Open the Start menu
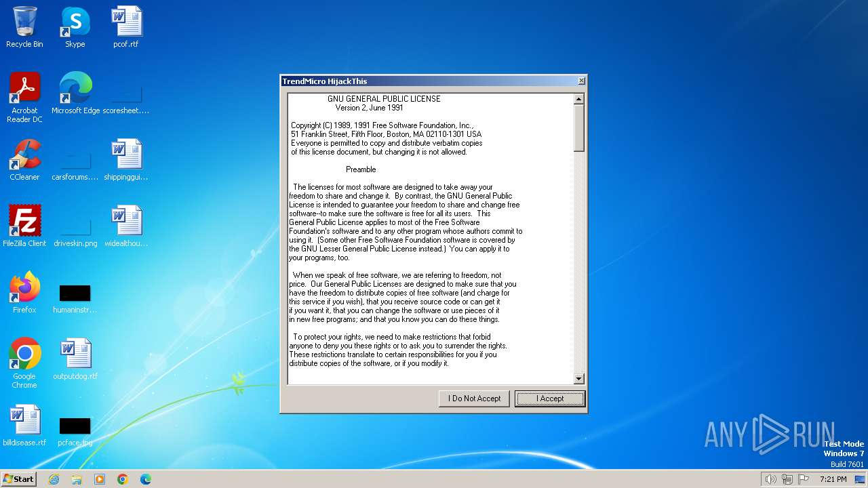Screen dimensions: 868x488 click(x=19, y=479)
